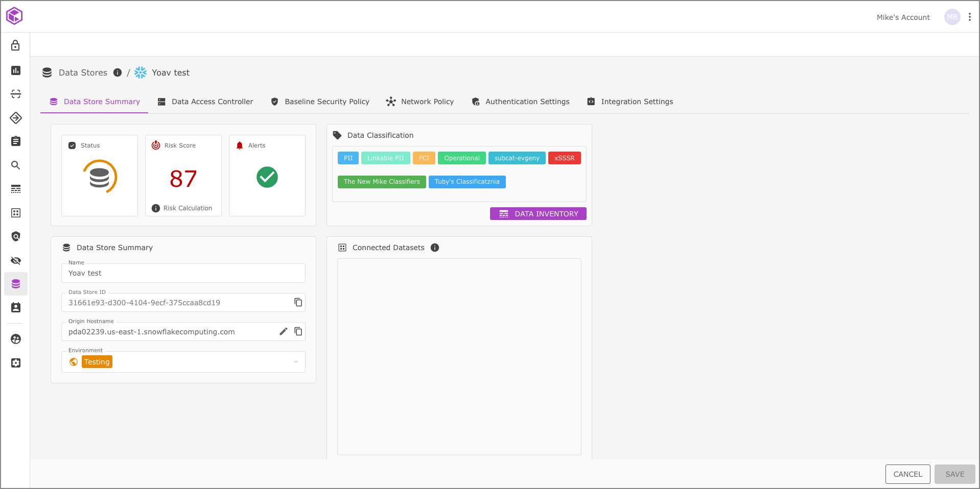Open the lock icon in sidebar
This screenshot has height=489, width=980.
16,46
